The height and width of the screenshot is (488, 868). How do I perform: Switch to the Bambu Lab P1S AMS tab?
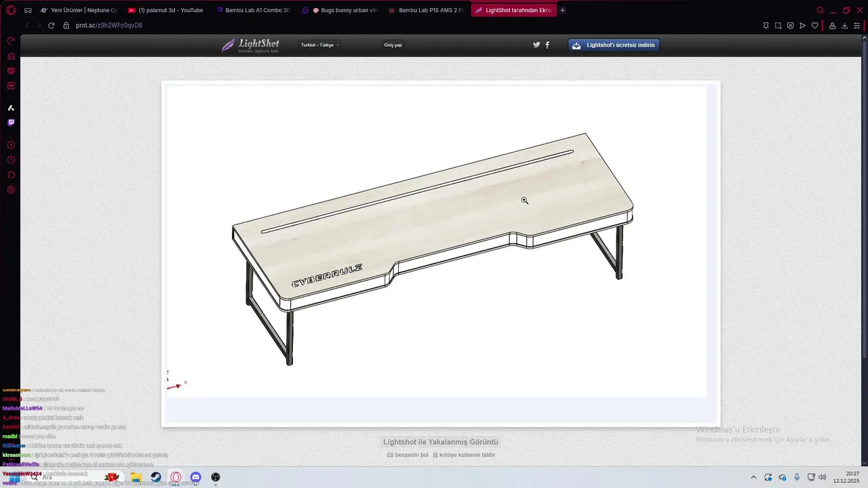point(427,10)
